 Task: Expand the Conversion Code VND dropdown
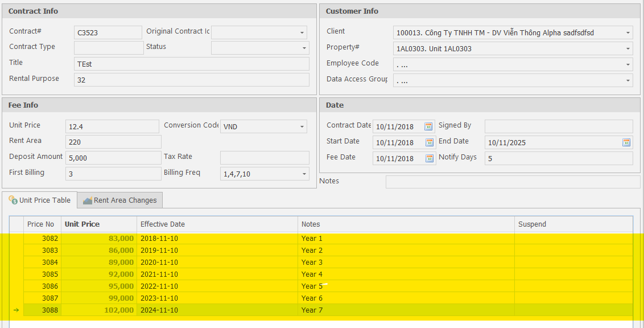tap(302, 126)
